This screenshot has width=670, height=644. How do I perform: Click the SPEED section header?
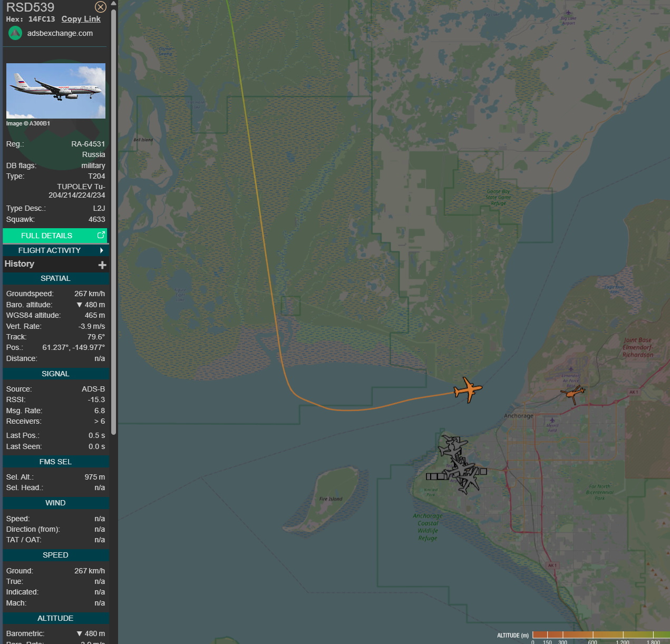pyautogui.click(x=56, y=555)
